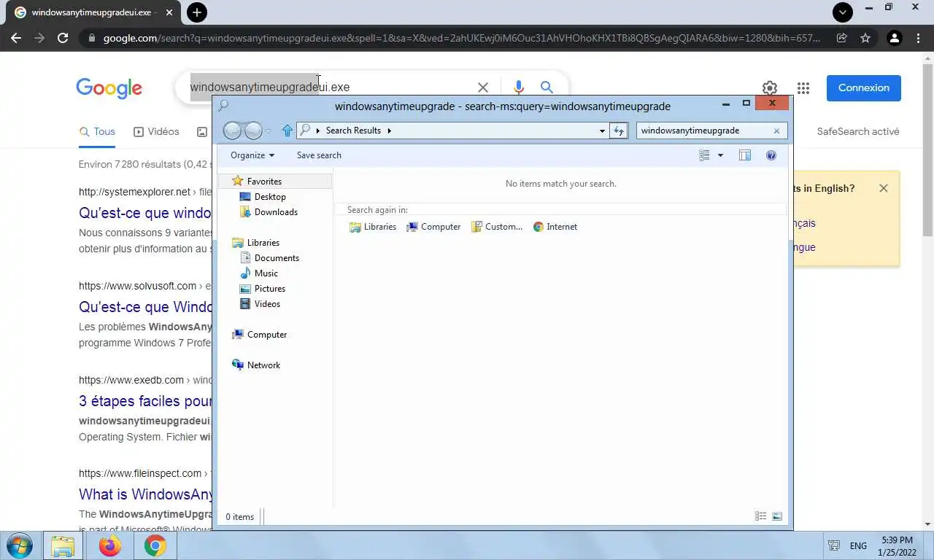Viewport: 934px width, 560px height.
Task: Close the windowsanytimeupgradeui.exe tab
Action: tap(169, 12)
